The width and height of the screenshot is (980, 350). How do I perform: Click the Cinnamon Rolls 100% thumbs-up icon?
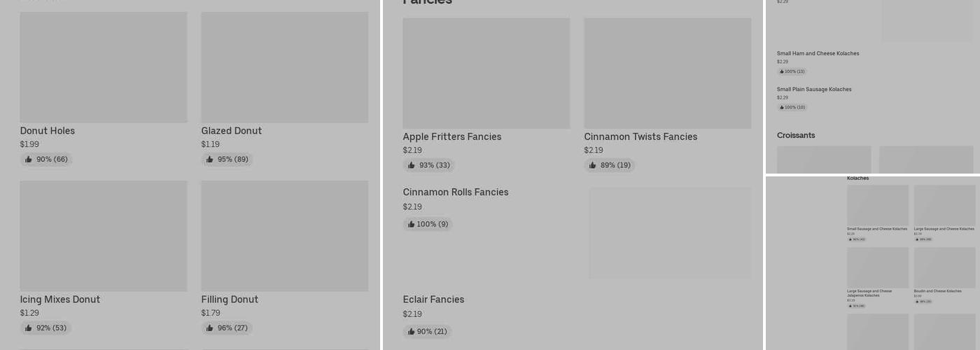click(412, 225)
